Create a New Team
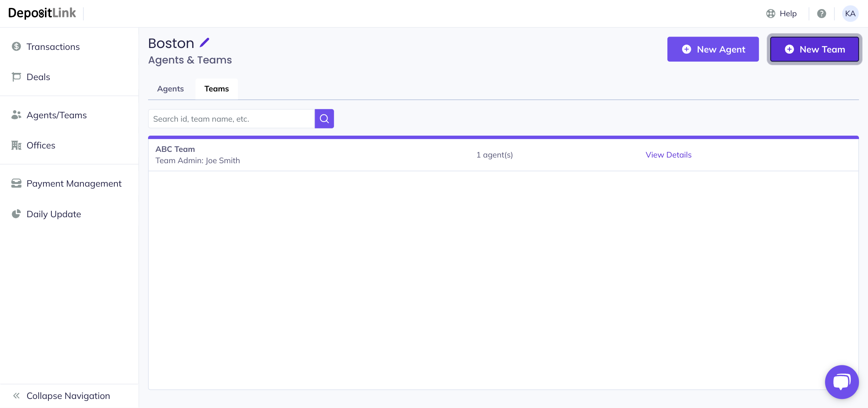The height and width of the screenshot is (408, 868). 814,49
